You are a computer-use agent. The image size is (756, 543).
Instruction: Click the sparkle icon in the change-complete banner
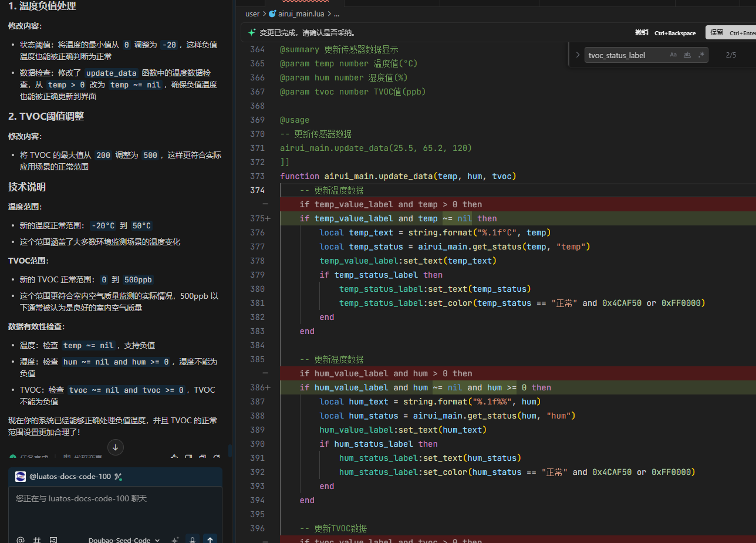252,33
